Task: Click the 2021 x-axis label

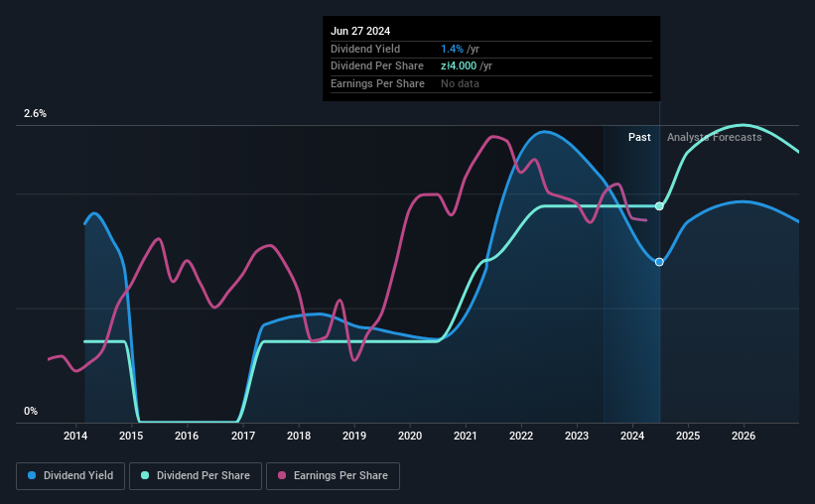Action: [466, 436]
